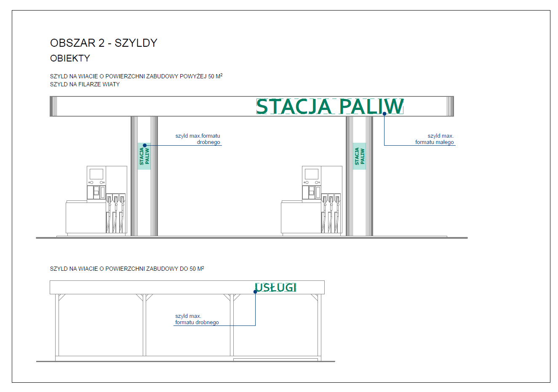The image size is (558, 392).
Task: Click the 'ZABUDOWY DO 50 M2' caption
Action: click(127, 269)
